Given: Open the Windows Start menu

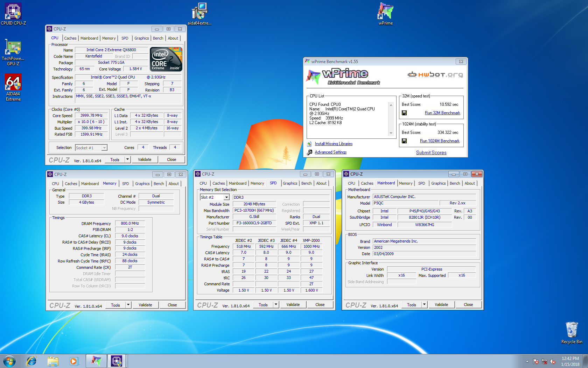Looking at the screenshot, I should point(9,361).
